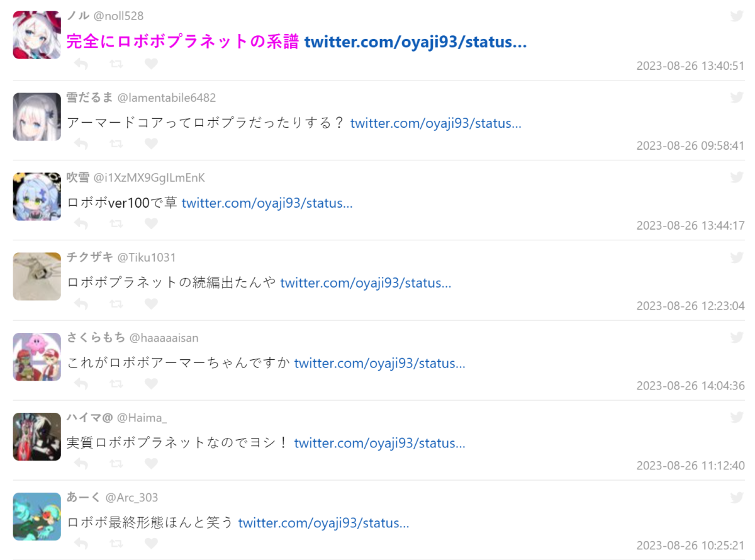755x560 pixels.
Task: Open twitter.com link in 雪だるま's tweet
Action: 435,123
